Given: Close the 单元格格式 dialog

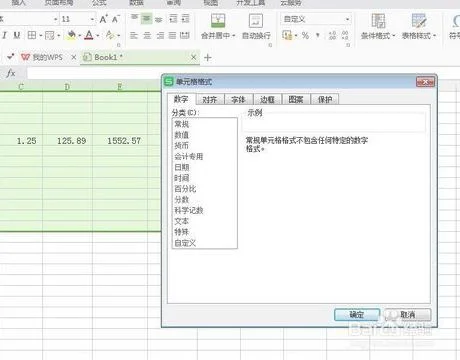Looking at the screenshot, I should 425,82.
